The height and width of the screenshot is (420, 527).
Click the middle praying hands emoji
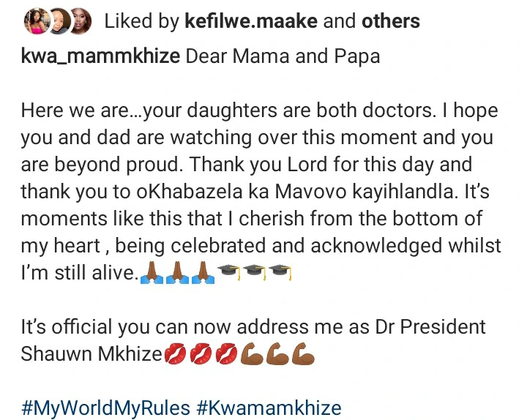(x=177, y=272)
